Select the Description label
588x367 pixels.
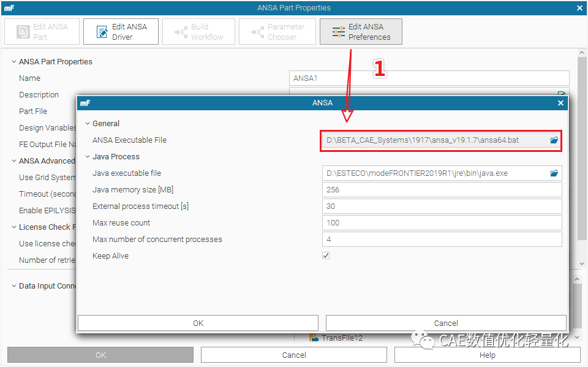pyautogui.click(x=39, y=95)
